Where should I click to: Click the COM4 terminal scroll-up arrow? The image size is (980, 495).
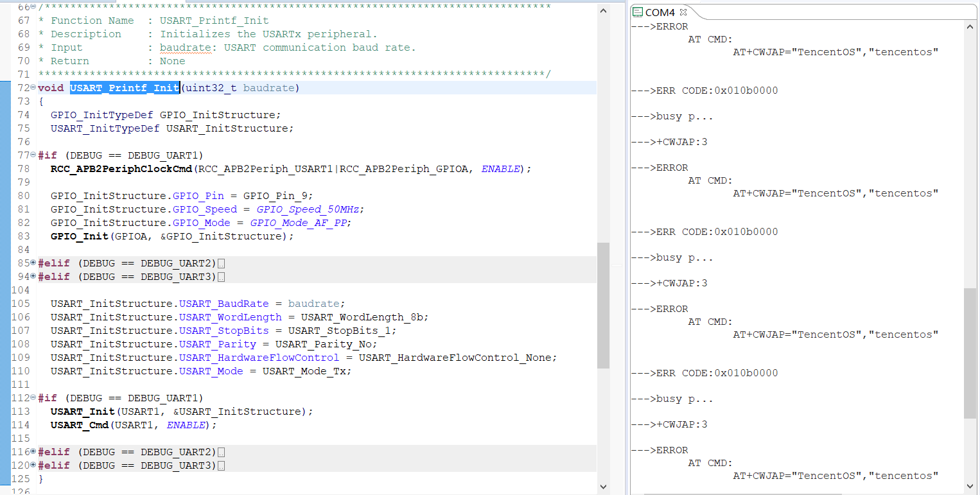click(x=970, y=27)
